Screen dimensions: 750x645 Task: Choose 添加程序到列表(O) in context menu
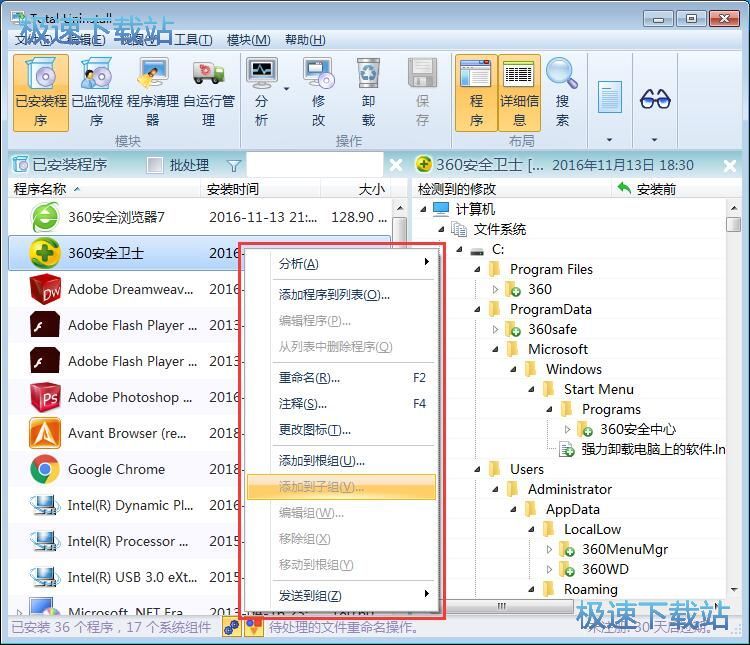coord(341,295)
